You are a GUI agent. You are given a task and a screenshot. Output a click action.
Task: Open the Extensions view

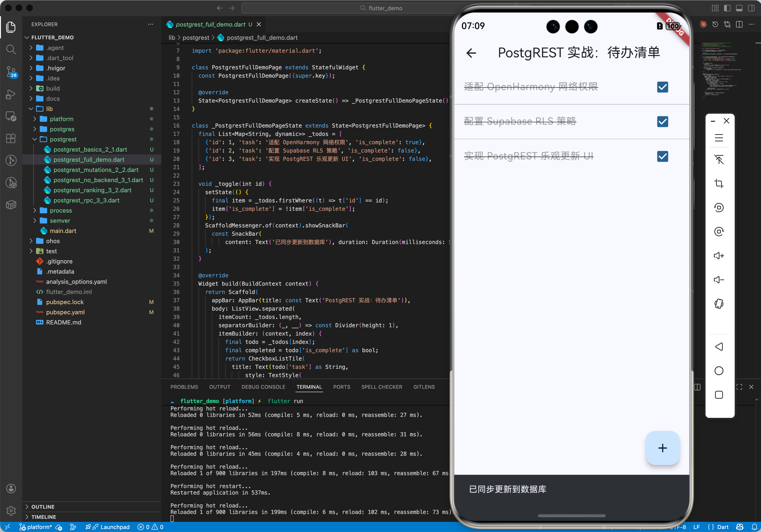click(11, 138)
